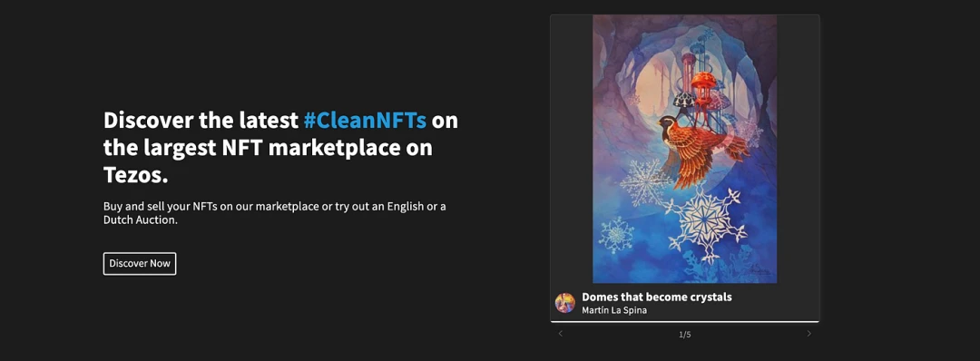Open the #CleanNFTs hashtag link

[x=365, y=120]
